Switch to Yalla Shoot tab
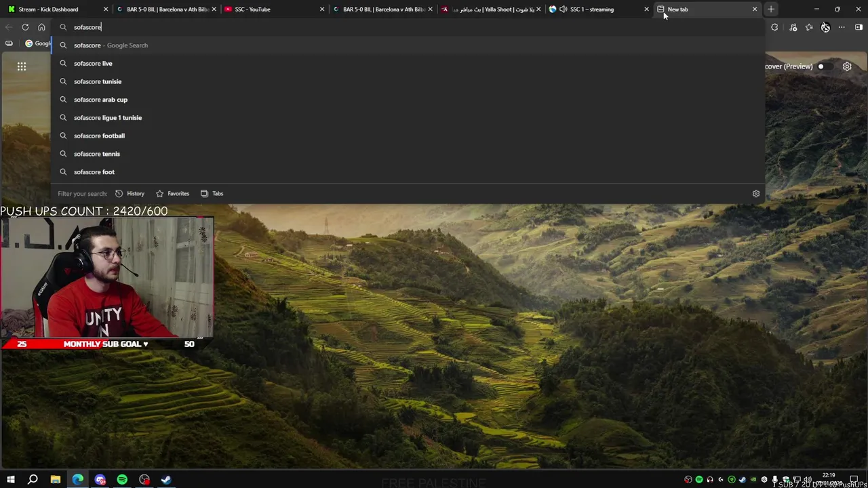868x488 pixels. tap(491, 9)
